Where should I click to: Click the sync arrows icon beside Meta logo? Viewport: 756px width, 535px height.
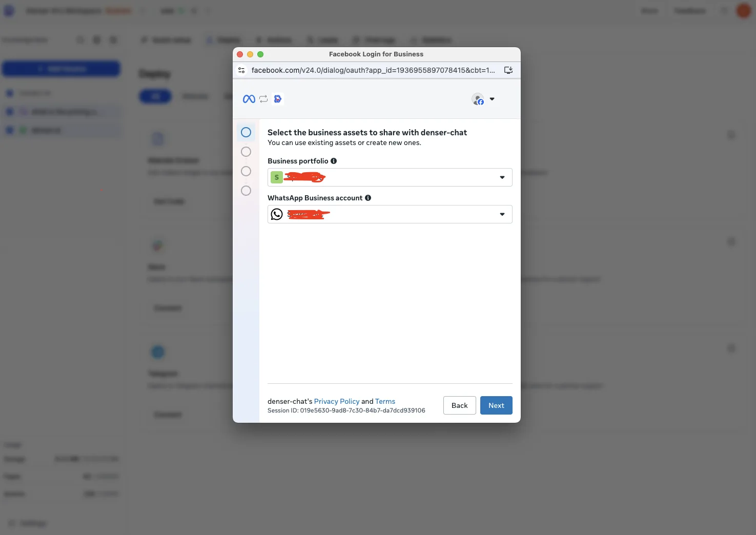click(x=263, y=99)
